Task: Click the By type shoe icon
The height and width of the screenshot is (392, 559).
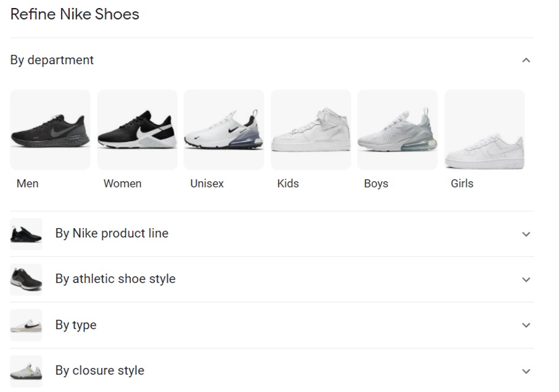Action: click(x=26, y=325)
